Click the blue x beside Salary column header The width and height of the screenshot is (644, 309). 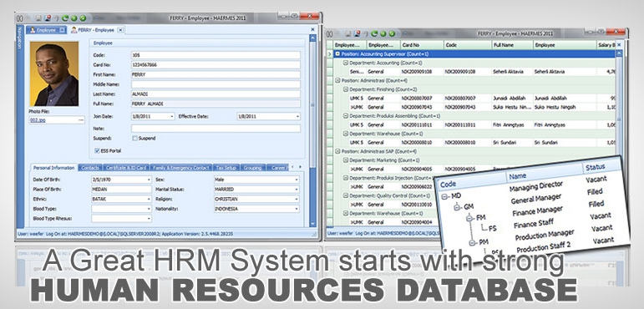click(619, 45)
